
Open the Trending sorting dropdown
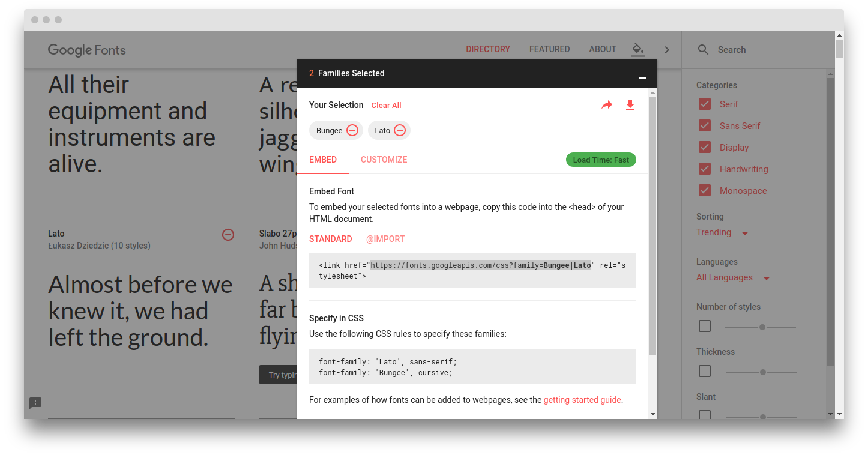coord(723,233)
